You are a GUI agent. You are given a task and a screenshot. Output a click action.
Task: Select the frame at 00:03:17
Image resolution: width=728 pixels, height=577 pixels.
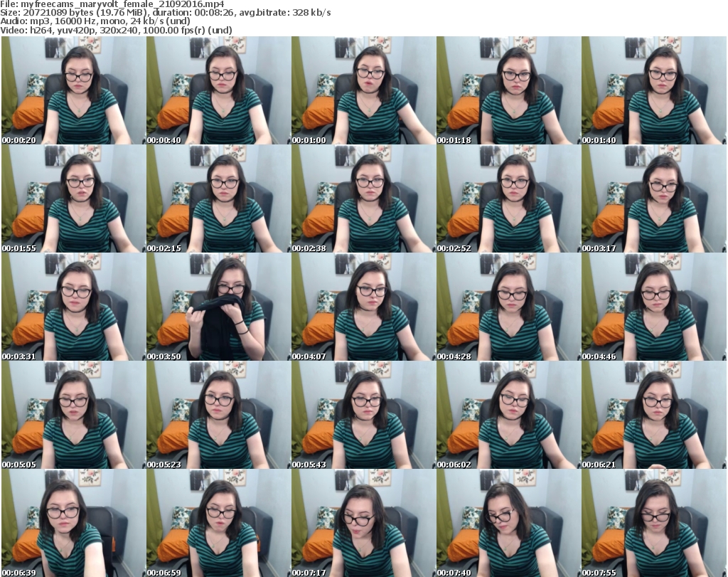tap(654, 198)
